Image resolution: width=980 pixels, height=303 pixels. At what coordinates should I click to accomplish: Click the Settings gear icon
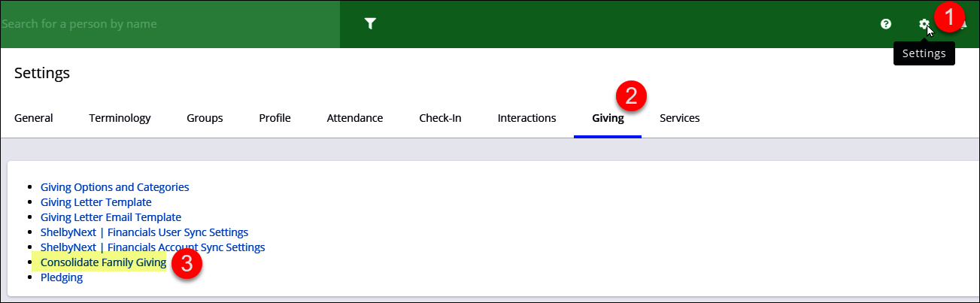(924, 24)
